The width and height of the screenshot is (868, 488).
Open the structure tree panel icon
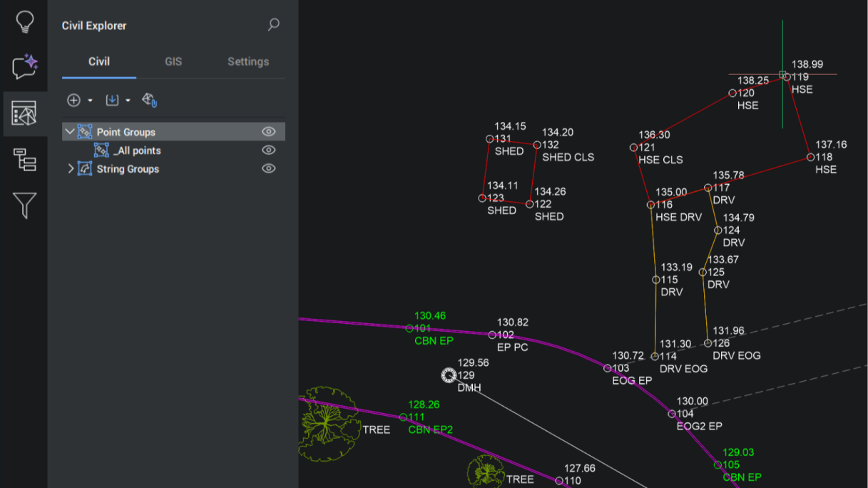[x=24, y=160]
